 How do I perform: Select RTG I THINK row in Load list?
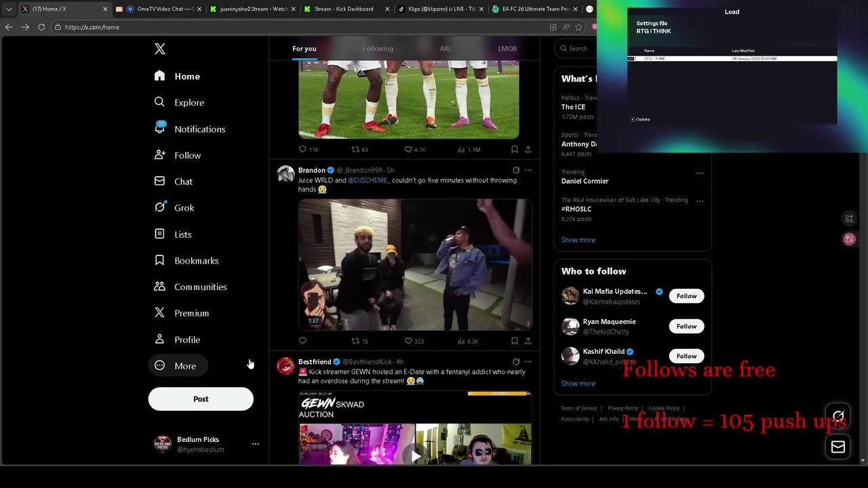pos(732,59)
